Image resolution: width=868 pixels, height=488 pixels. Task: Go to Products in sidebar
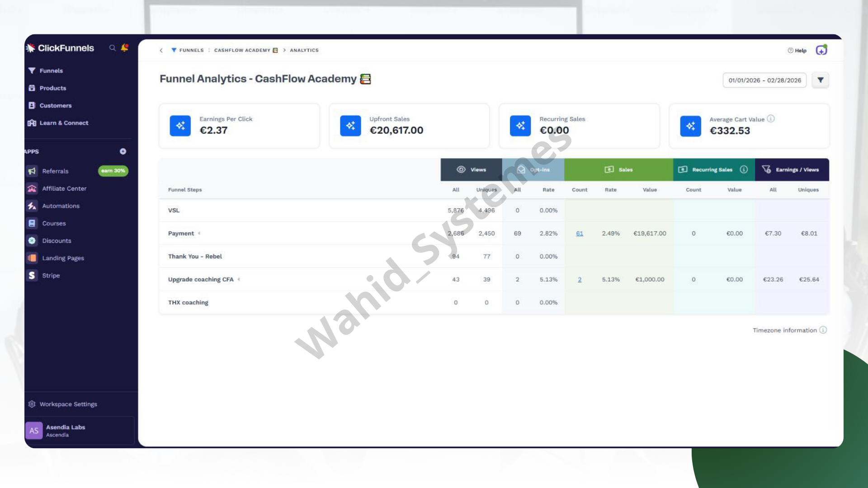coord(52,88)
